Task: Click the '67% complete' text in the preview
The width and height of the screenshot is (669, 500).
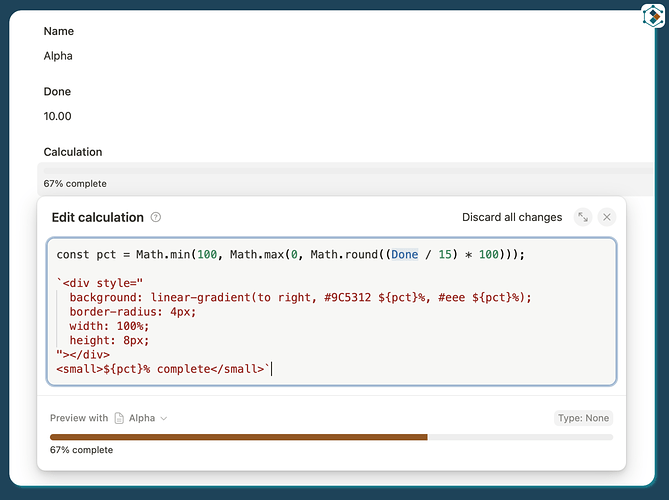Action: click(81, 450)
